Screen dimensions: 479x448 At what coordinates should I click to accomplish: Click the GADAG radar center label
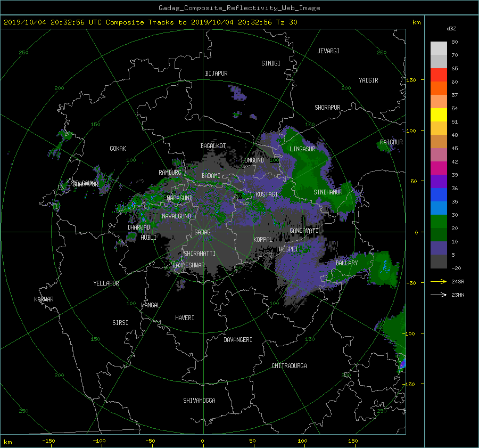tap(203, 232)
